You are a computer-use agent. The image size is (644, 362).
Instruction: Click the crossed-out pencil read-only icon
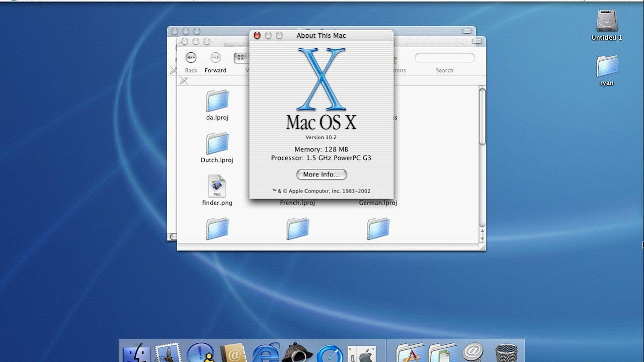click(184, 80)
